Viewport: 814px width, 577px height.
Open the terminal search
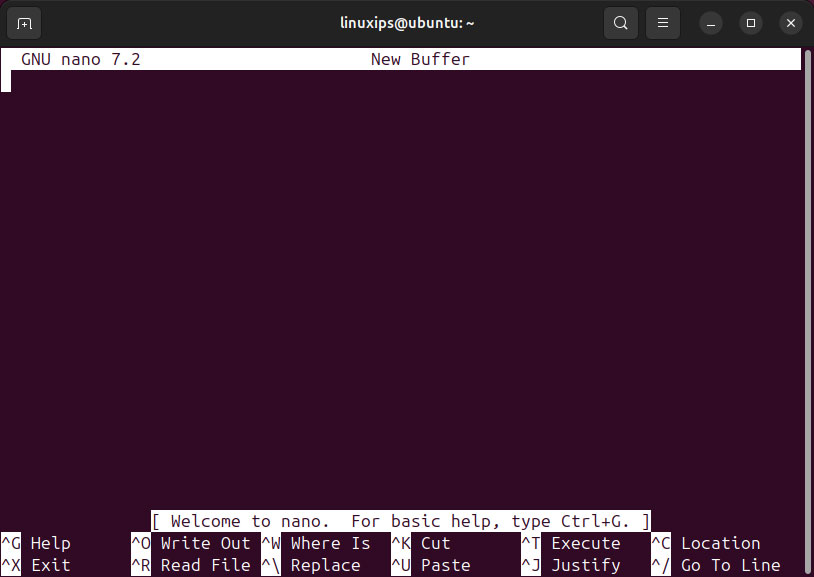click(x=620, y=22)
